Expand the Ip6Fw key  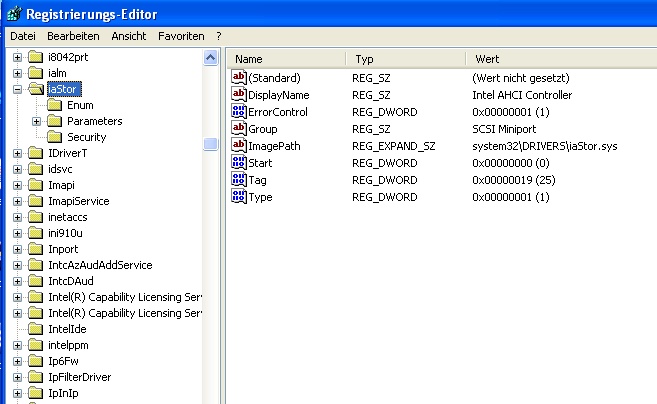(17, 361)
